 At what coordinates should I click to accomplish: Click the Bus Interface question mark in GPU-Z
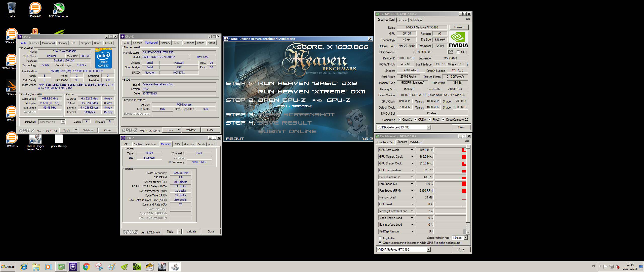467,64
